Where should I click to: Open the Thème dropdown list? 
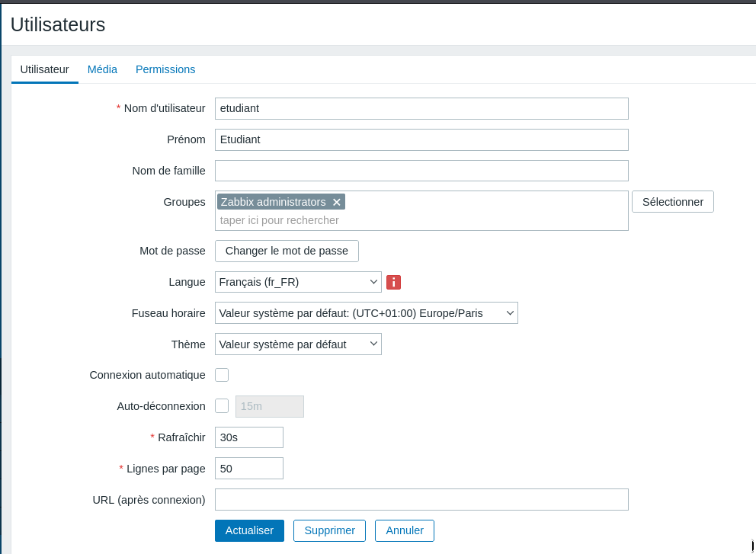point(298,344)
